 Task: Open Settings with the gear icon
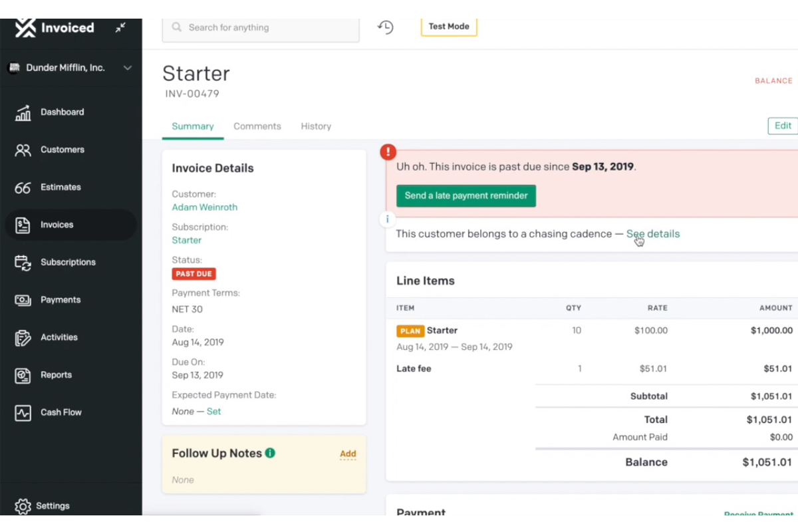(23, 506)
